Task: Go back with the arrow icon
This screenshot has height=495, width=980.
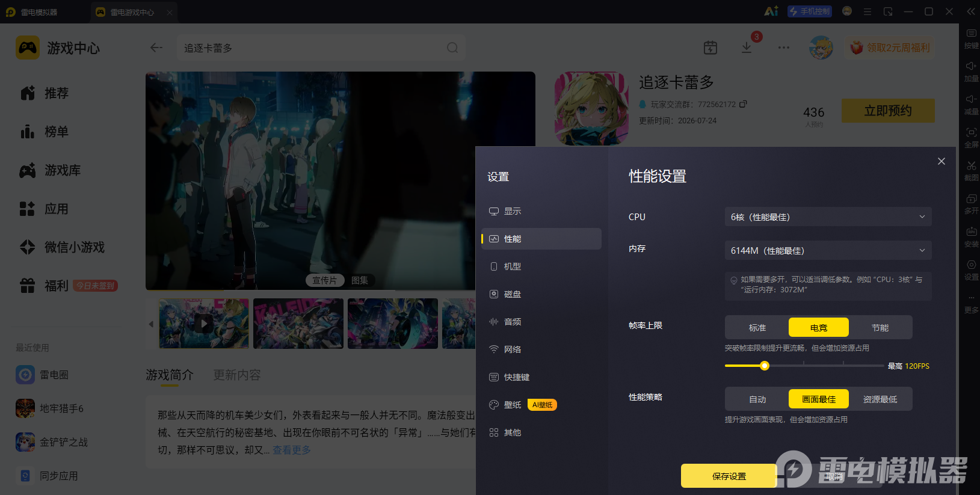Action: coord(156,48)
